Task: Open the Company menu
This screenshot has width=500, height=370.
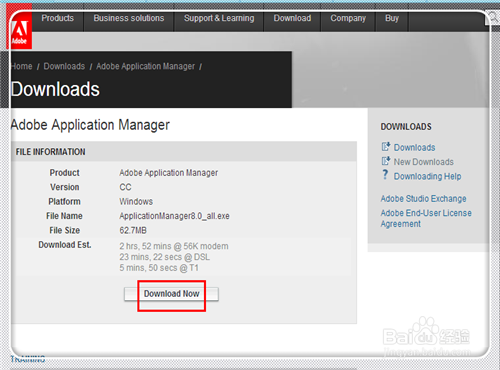Action: click(x=348, y=18)
